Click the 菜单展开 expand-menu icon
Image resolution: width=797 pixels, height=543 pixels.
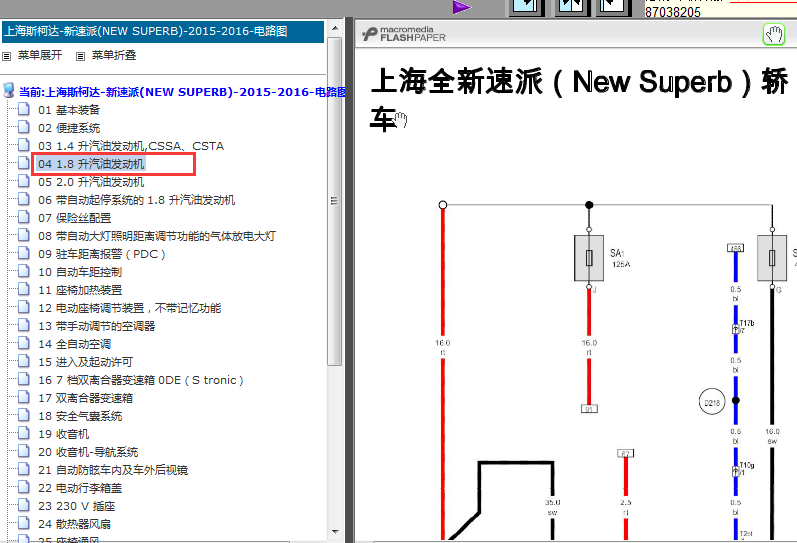7,56
